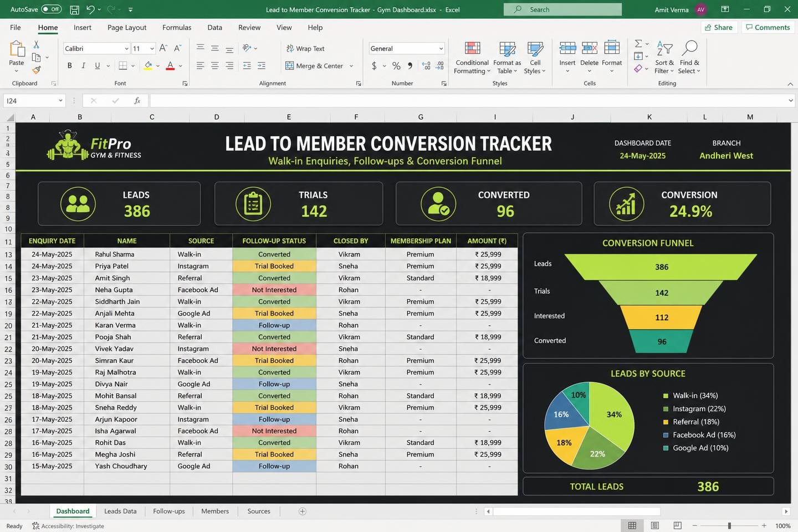Click the Clear eraser icon
798x532 pixels.
tap(638, 69)
